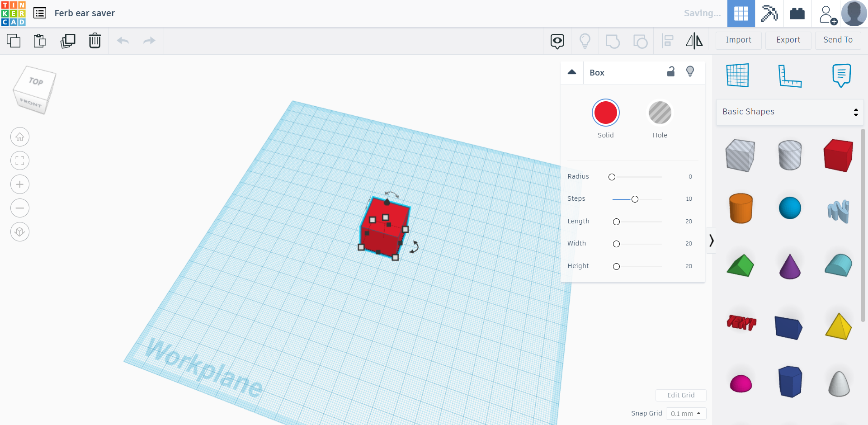Click the Width slider handle
Image resolution: width=868 pixels, height=425 pixels.
[x=616, y=244]
